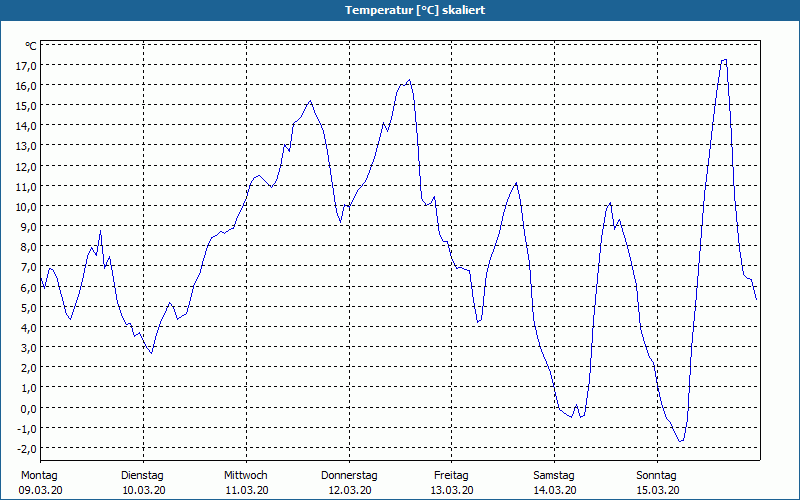Select the 10,0 axis value
Screen dimensions: 800x500
click(x=26, y=207)
